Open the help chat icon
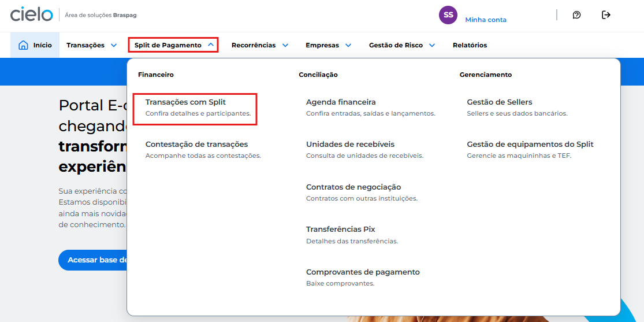644x322 pixels. coord(576,15)
